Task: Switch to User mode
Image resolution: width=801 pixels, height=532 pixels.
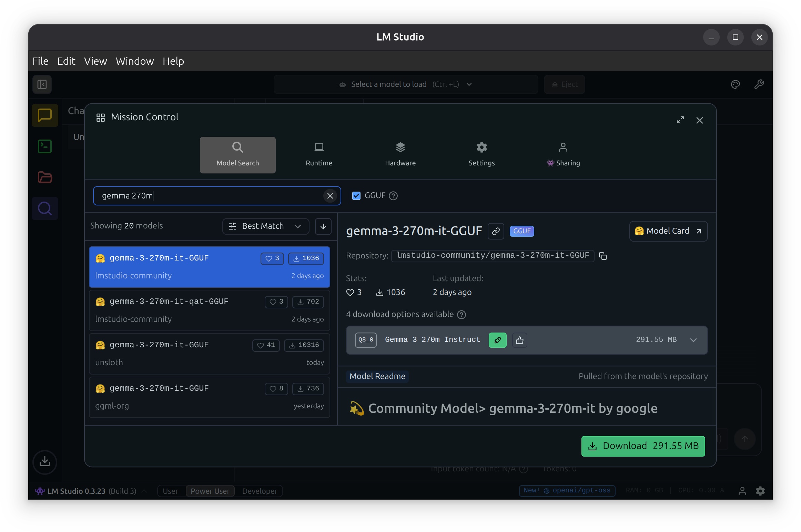Action: pos(170,491)
